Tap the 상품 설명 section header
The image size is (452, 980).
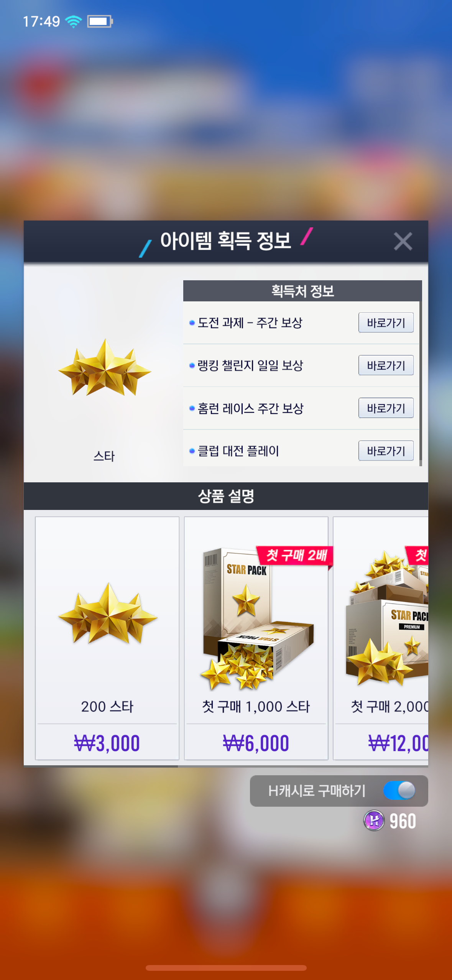click(x=226, y=496)
